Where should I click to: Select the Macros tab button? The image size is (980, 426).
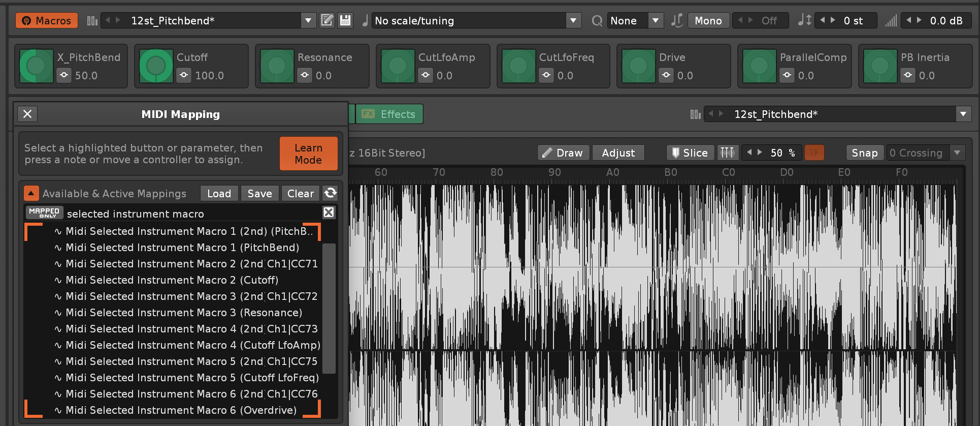click(x=47, y=20)
